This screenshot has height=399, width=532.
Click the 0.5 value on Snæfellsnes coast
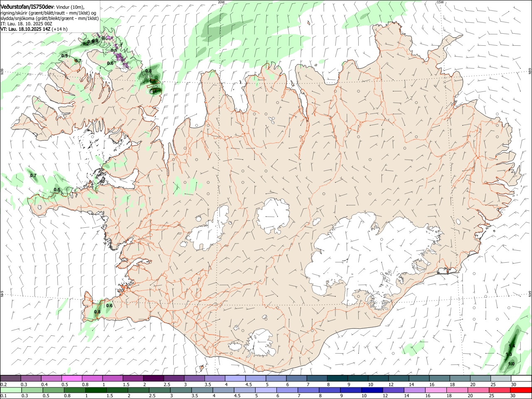[x=57, y=190]
